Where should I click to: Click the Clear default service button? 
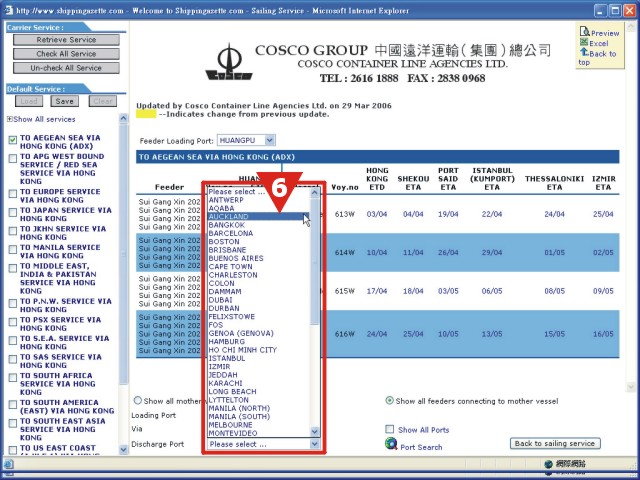[103, 101]
